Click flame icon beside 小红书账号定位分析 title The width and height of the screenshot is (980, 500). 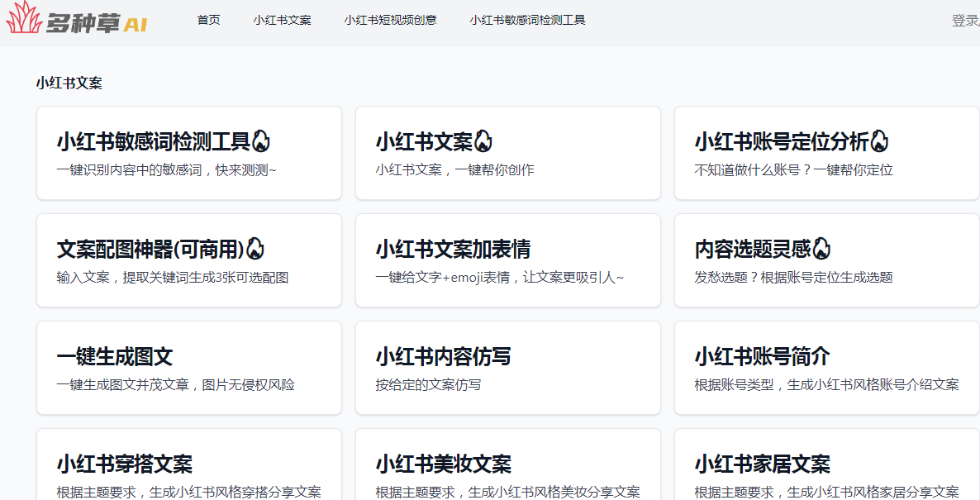(x=879, y=141)
